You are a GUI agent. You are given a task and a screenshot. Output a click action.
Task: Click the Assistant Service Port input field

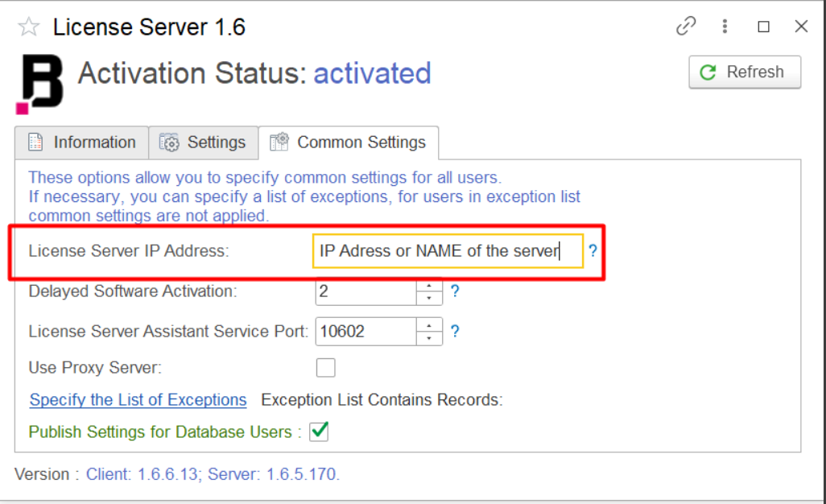point(366,331)
